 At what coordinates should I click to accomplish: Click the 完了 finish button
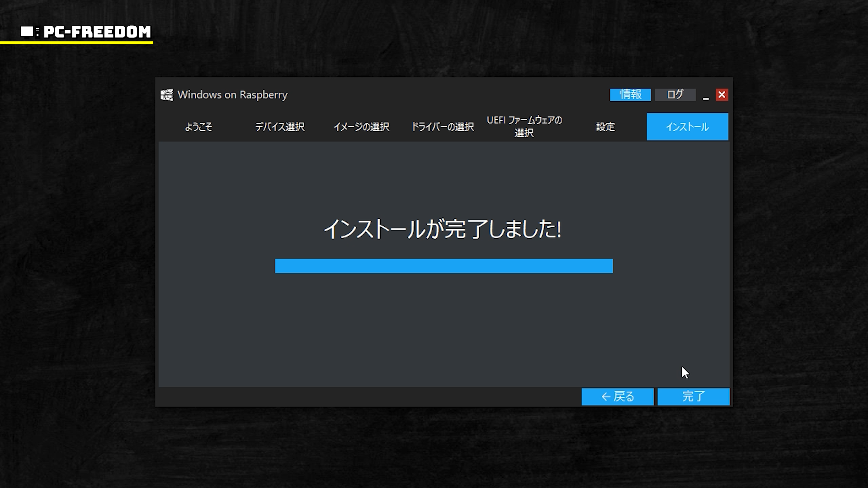[x=693, y=396]
